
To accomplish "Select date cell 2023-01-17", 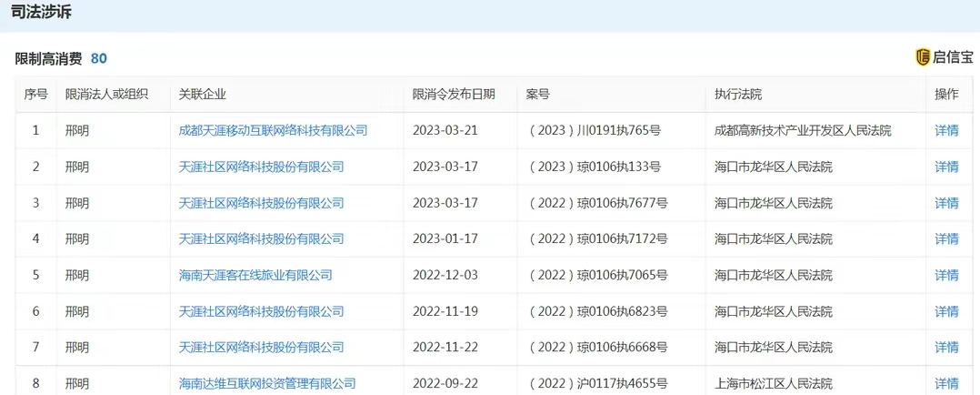I will [x=445, y=239].
